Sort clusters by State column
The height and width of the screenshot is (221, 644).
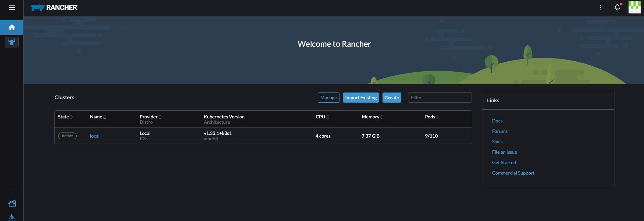pyautogui.click(x=65, y=117)
